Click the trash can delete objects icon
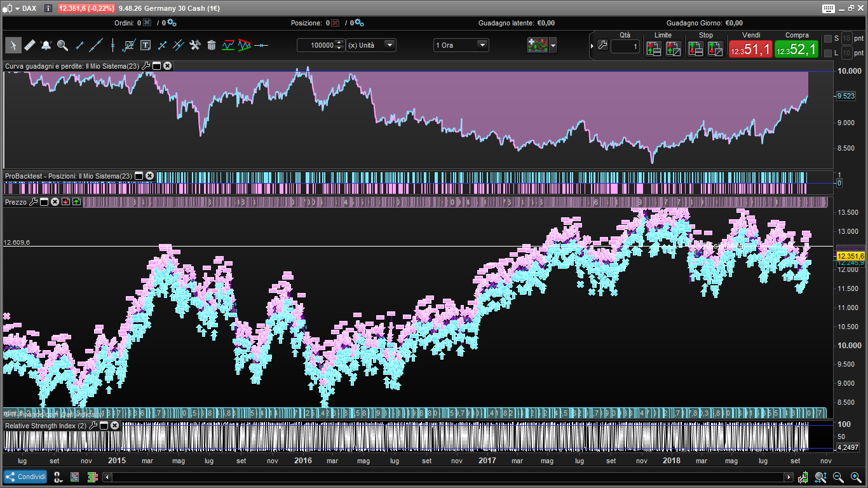The image size is (868, 488). coord(212,45)
